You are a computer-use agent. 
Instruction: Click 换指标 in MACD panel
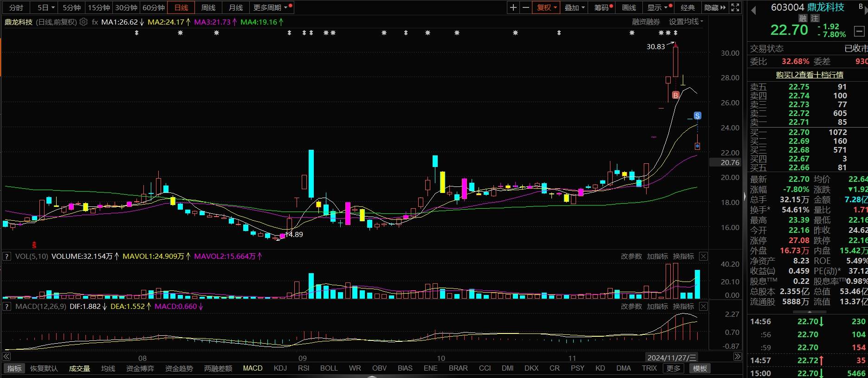tap(683, 306)
